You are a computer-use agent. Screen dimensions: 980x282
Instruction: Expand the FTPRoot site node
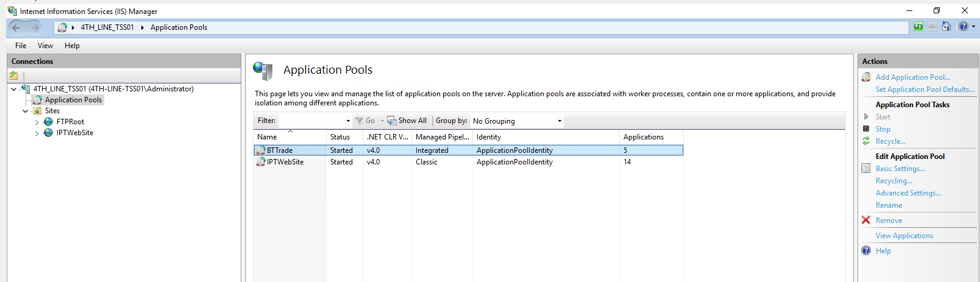(x=37, y=122)
